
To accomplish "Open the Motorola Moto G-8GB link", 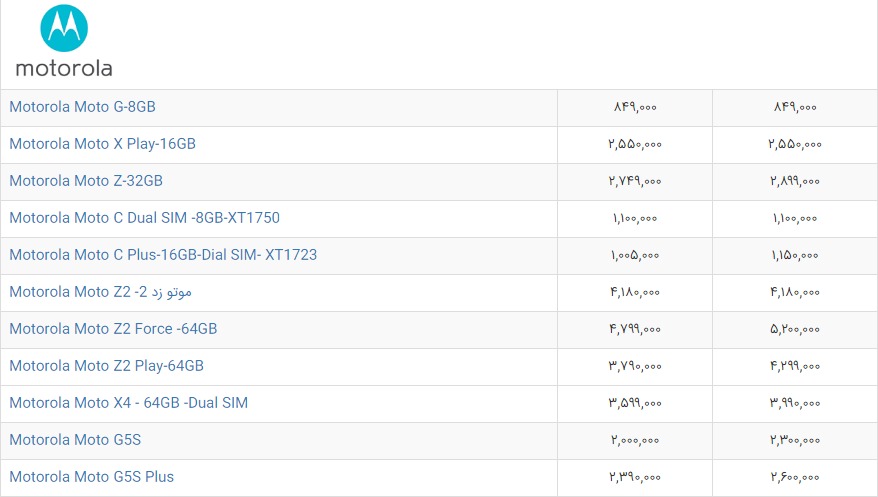I will [82, 107].
